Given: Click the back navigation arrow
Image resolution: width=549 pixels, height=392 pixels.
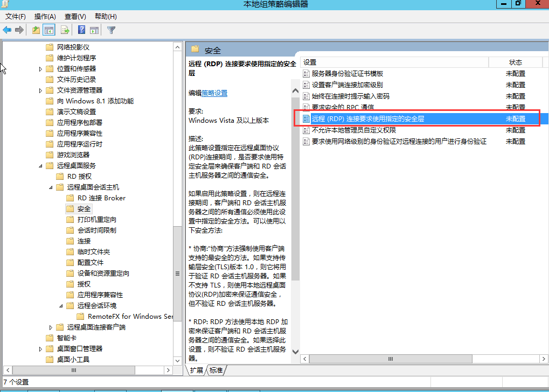Looking at the screenshot, I should coord(8,30).
